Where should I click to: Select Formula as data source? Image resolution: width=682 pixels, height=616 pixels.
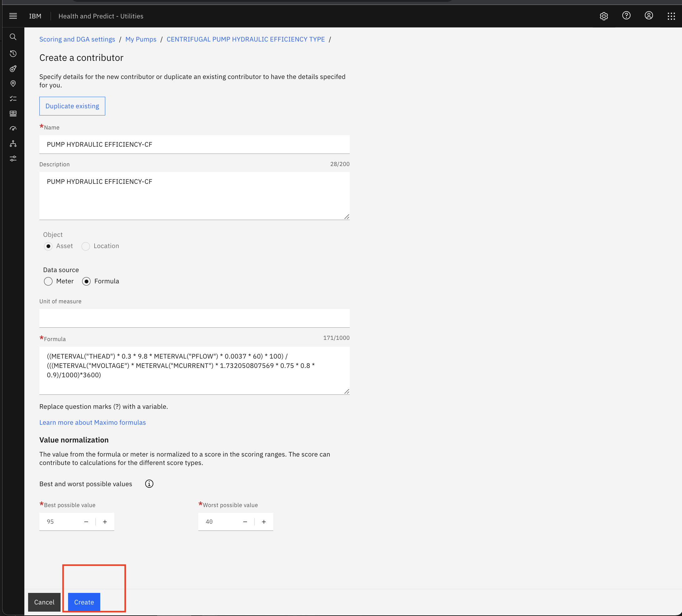click(86, 281)
